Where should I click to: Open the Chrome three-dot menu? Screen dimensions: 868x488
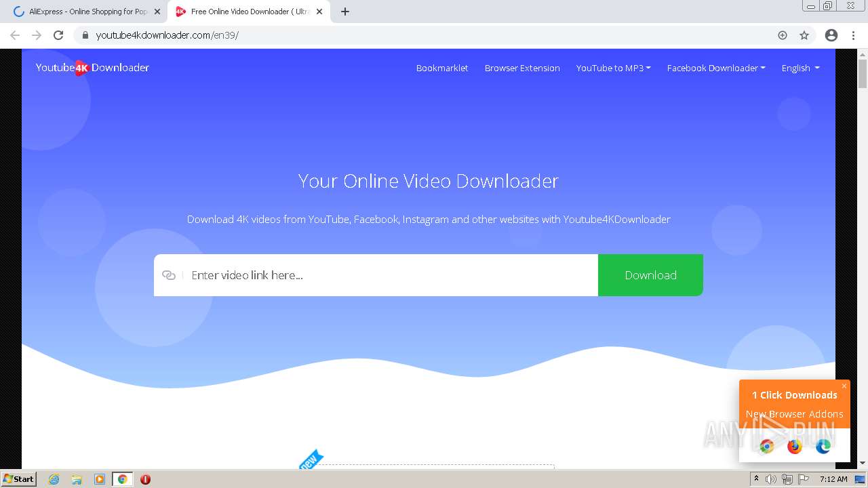click(x=853, y=35)
